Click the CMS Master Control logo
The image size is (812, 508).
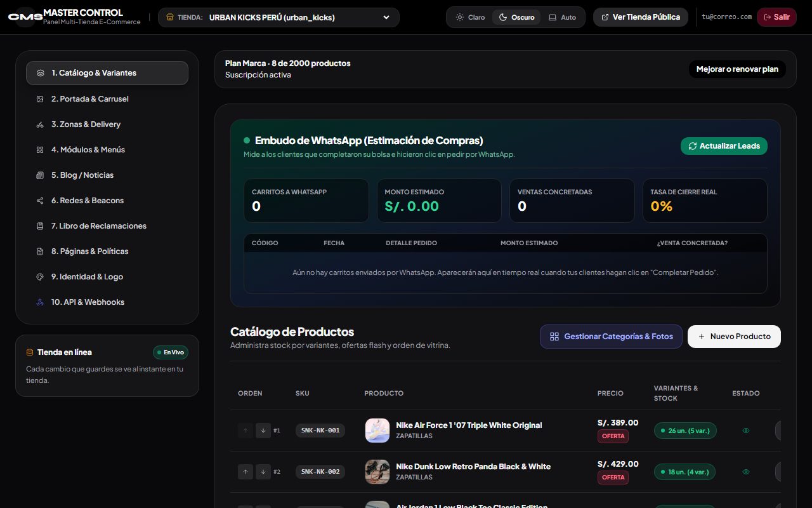click(x=25, y=17)
